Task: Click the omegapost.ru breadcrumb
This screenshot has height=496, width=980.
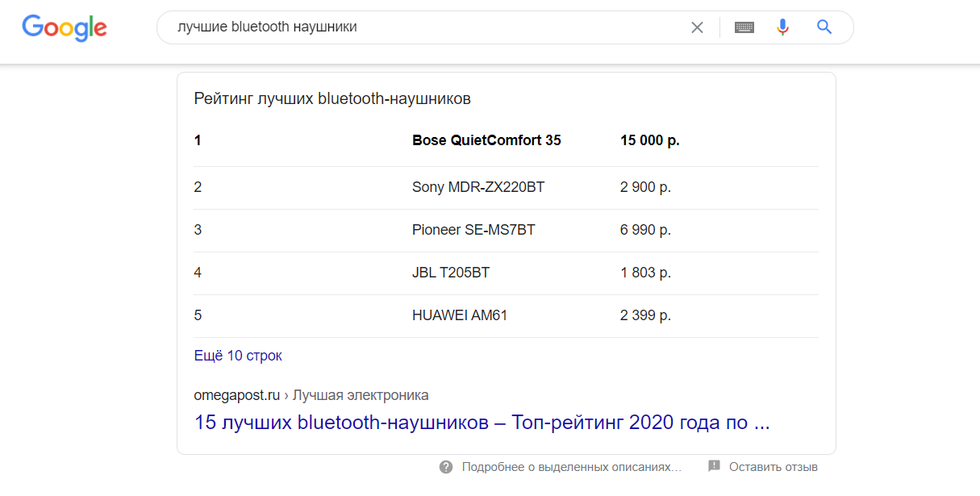Action: 237,395
